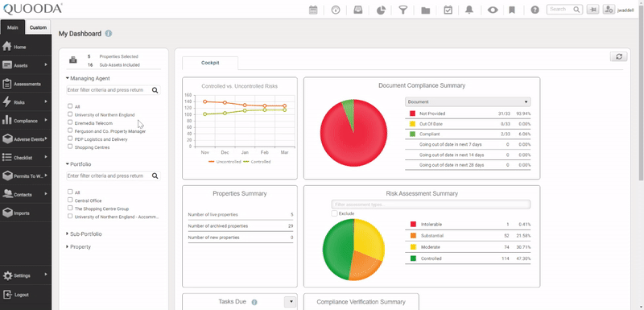644x310 pixels.
Task: Click the eye watch icon
Action: click(493, 10)
